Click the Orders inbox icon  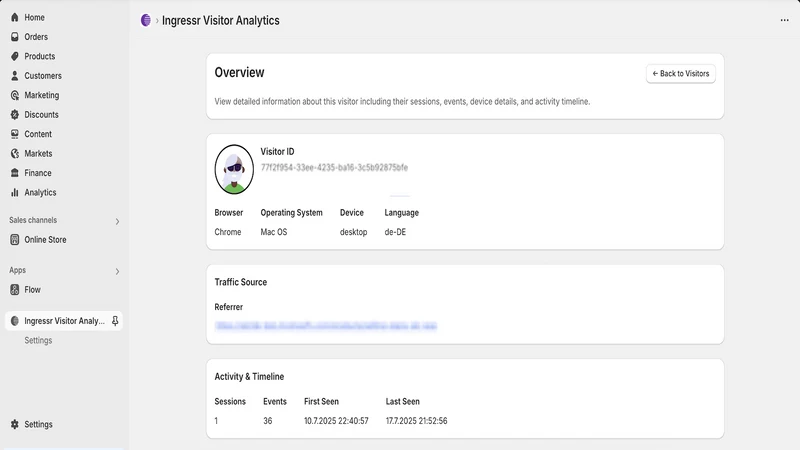click(14, 37)
